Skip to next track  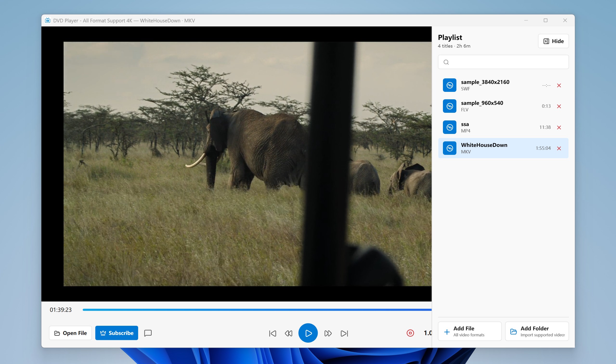coord(344,333)
